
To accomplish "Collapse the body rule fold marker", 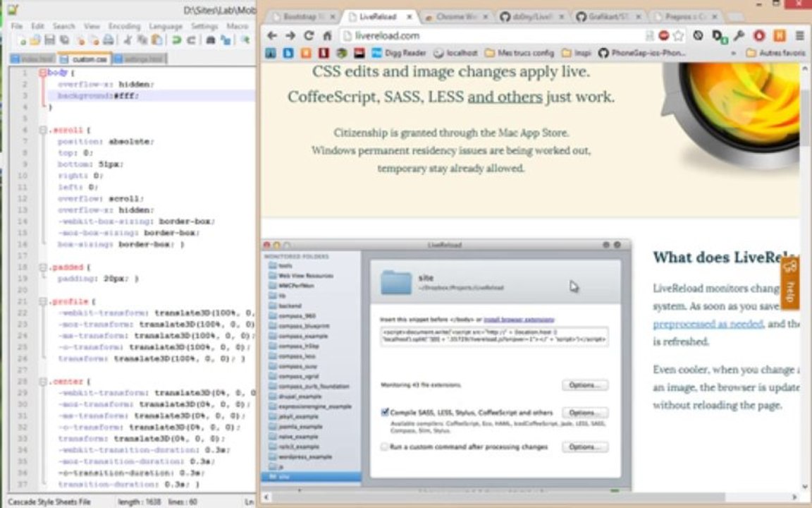I will (x=43, y=73).
